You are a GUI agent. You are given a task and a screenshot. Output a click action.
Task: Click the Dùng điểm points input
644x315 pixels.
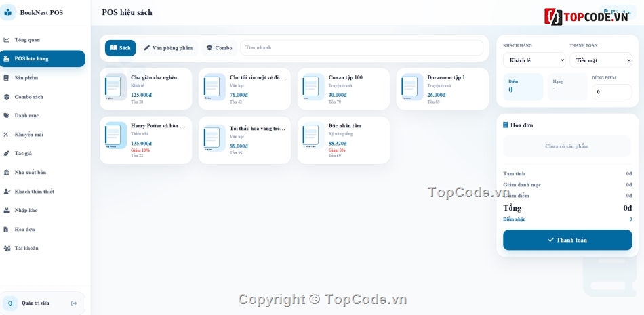(611, 92)
